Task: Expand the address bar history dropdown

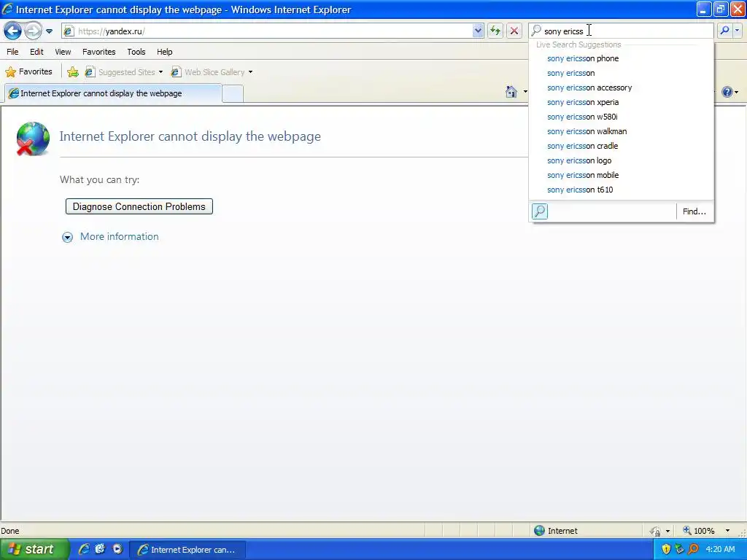Action: click(x=478, y=31)
